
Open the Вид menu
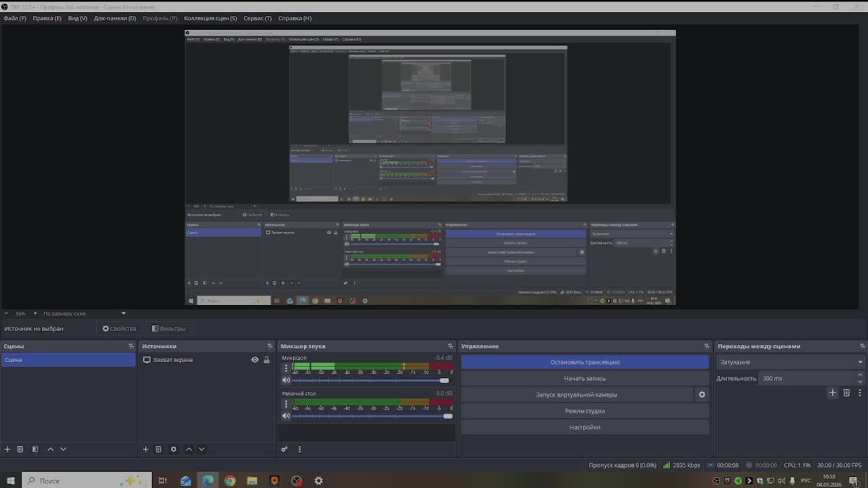77,18
